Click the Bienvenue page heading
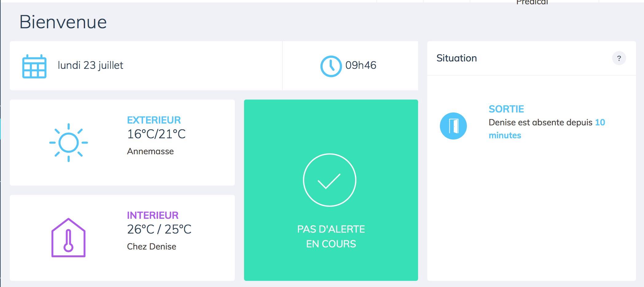The width and height of the screenshot is (644, 287). coord(63,22)
